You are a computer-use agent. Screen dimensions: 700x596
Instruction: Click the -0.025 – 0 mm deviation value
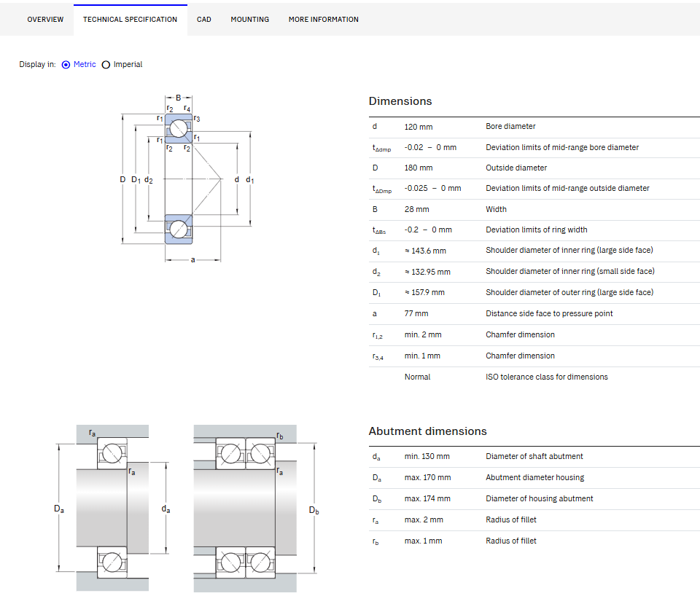(432, 189)
